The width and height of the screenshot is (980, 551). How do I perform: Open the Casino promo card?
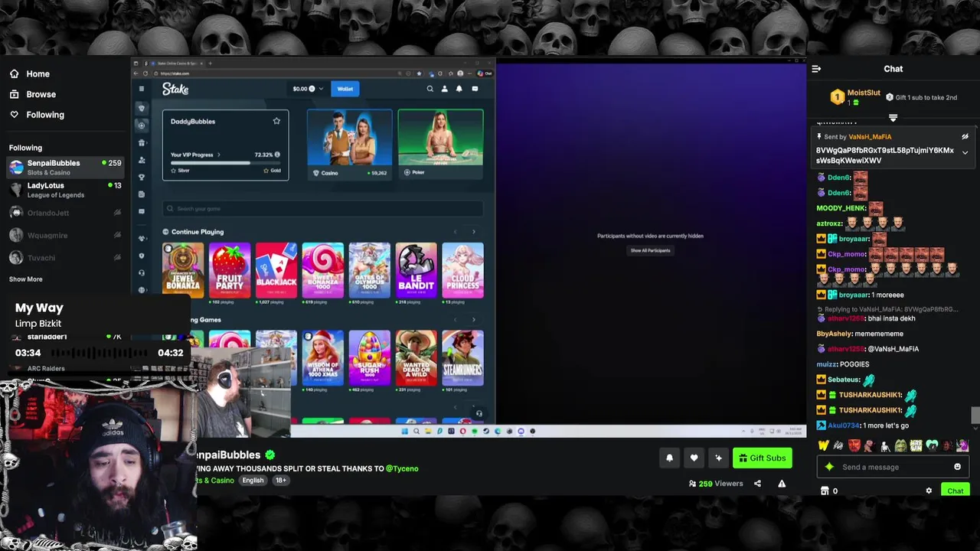pos(350,144)
